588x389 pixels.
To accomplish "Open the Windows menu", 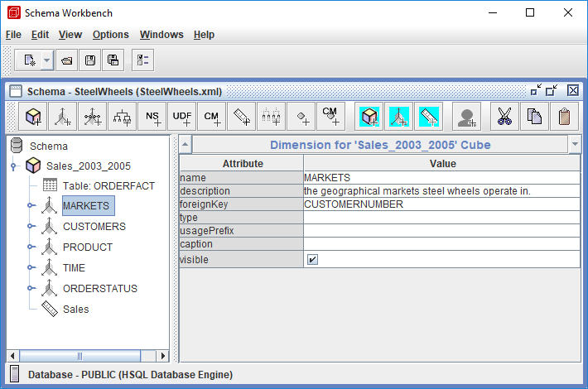I will point(161,35).
